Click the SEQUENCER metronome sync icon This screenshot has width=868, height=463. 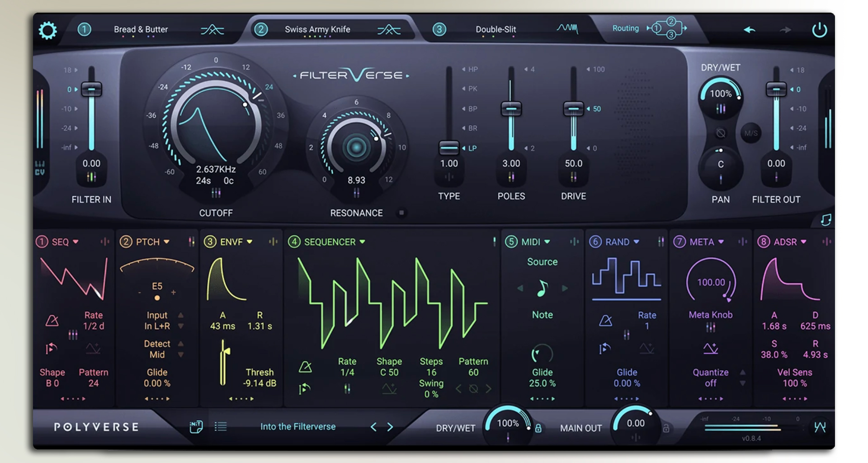coord(305,367)
